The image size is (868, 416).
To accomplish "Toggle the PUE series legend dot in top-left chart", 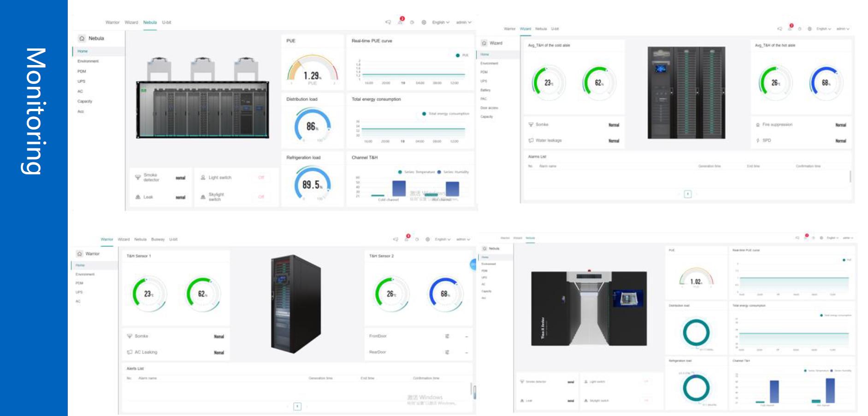I will [x=458, y=55].
